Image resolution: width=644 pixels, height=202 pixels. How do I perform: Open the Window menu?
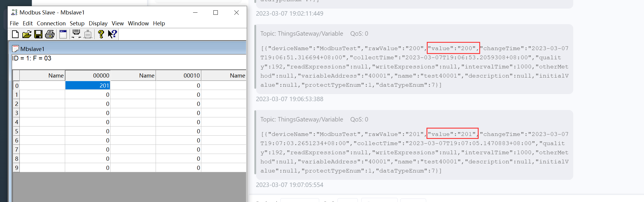(138, 23)
